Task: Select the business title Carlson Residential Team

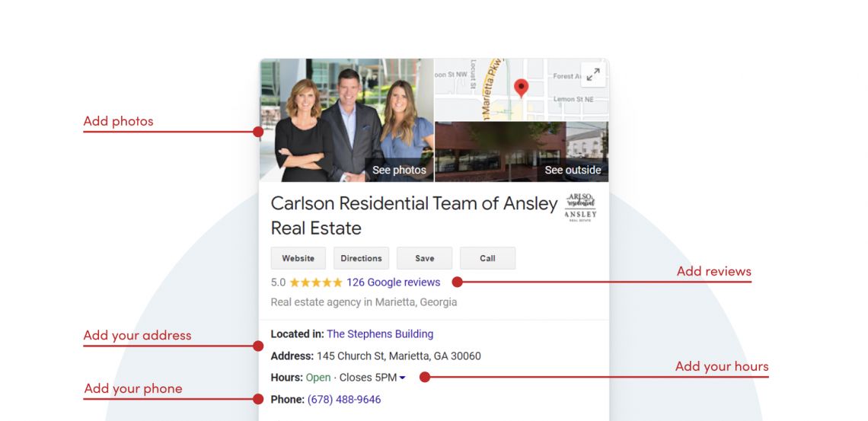Action: (414, 215)
